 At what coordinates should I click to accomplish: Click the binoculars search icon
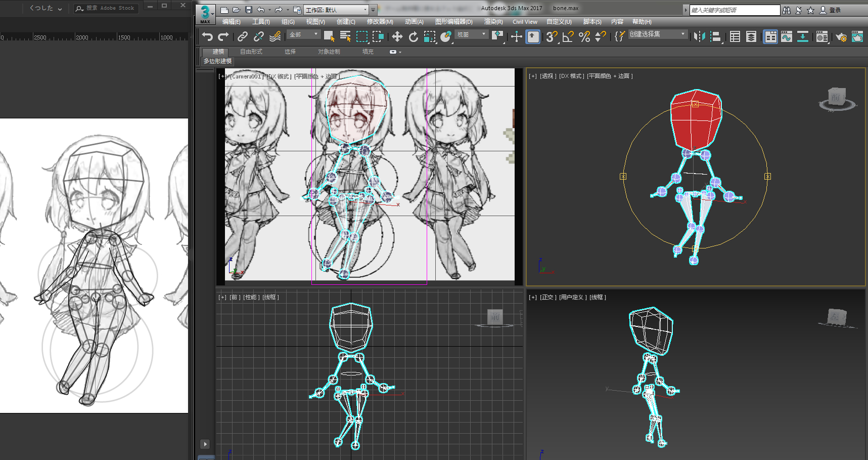pos(787,10)
